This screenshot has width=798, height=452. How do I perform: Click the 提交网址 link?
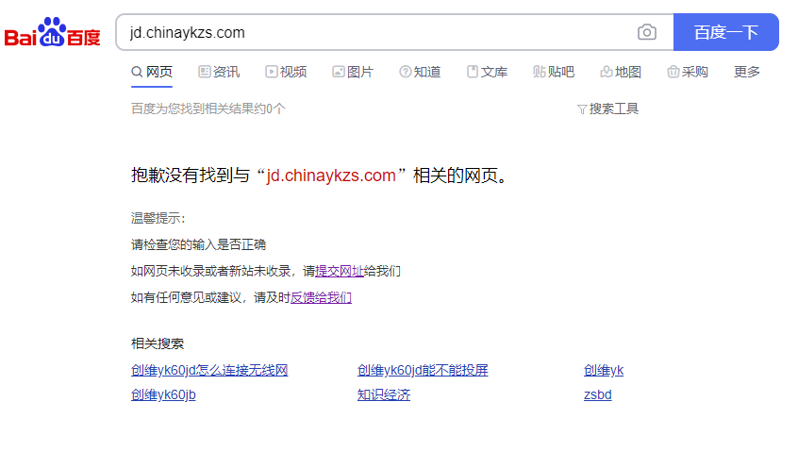point(339,271)
